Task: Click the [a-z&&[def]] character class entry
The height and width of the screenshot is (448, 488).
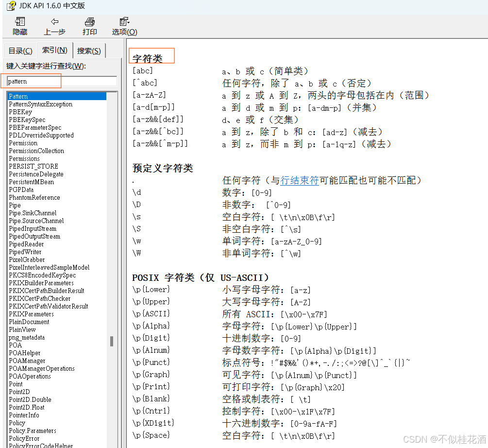Action: [x=158, y=120]
